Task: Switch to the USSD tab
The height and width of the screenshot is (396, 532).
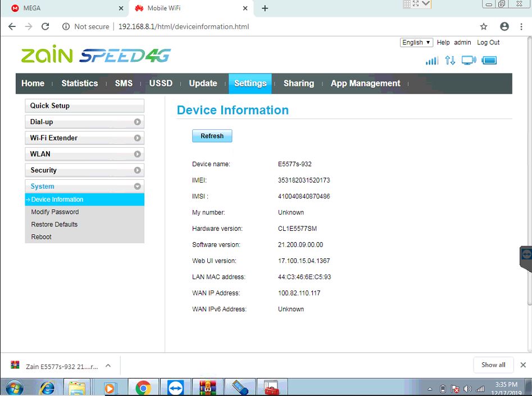Action: click(x=161, y=84)
